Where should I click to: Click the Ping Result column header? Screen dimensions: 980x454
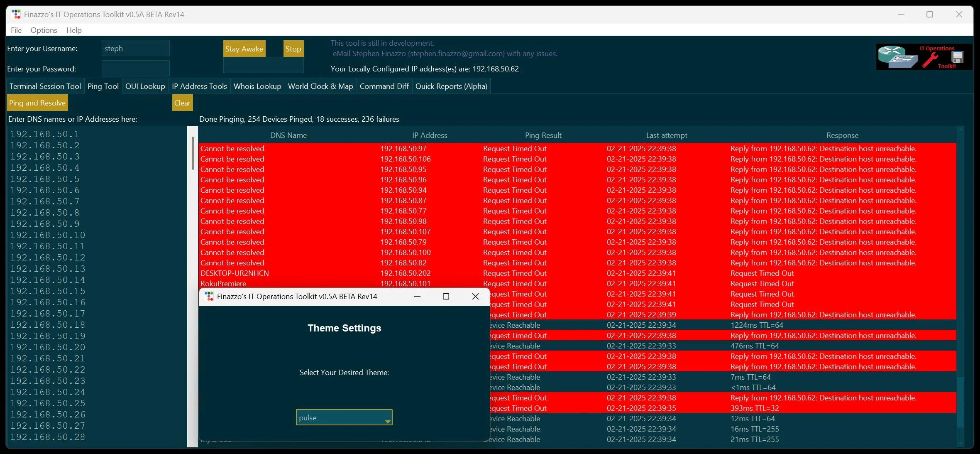pos(543,135)
